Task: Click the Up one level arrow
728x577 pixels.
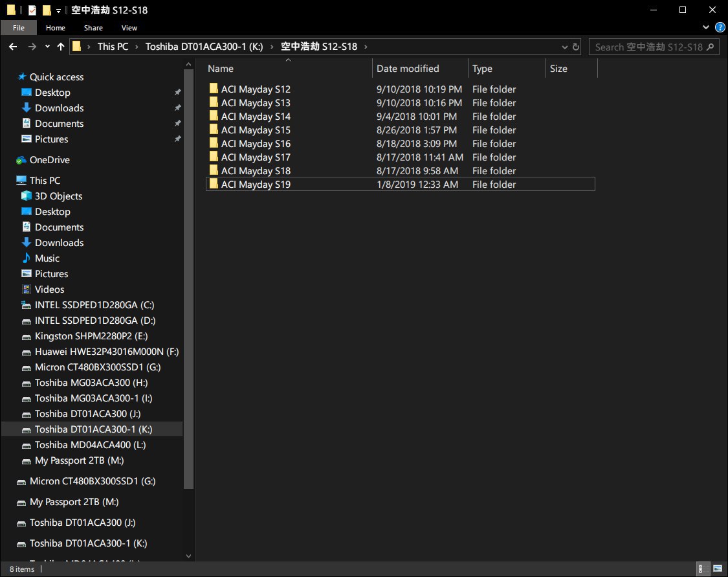Action: [61, 47]
